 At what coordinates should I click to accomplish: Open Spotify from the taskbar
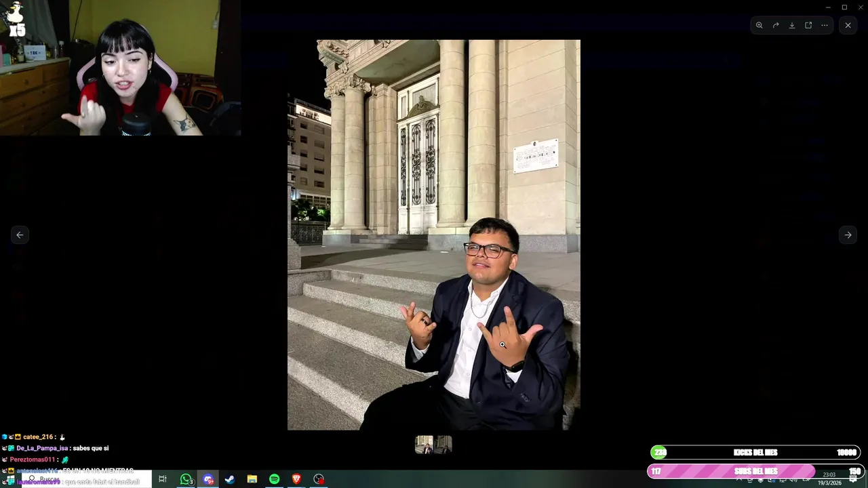coord(274,479)
